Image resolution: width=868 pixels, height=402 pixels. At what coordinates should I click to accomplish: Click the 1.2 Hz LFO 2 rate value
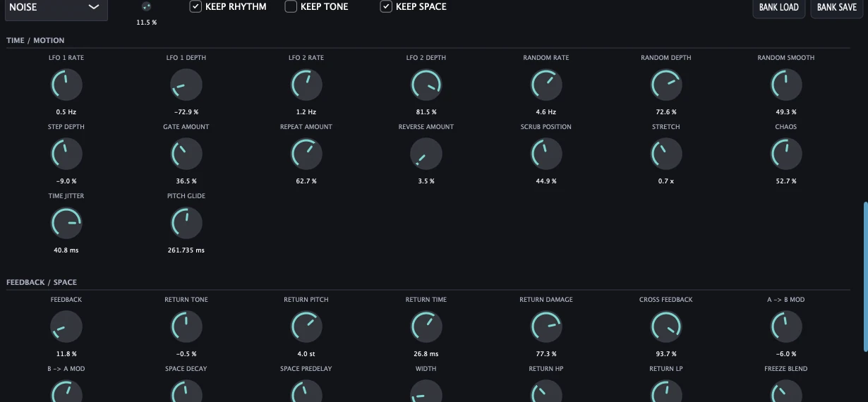(x=306, y=112)
